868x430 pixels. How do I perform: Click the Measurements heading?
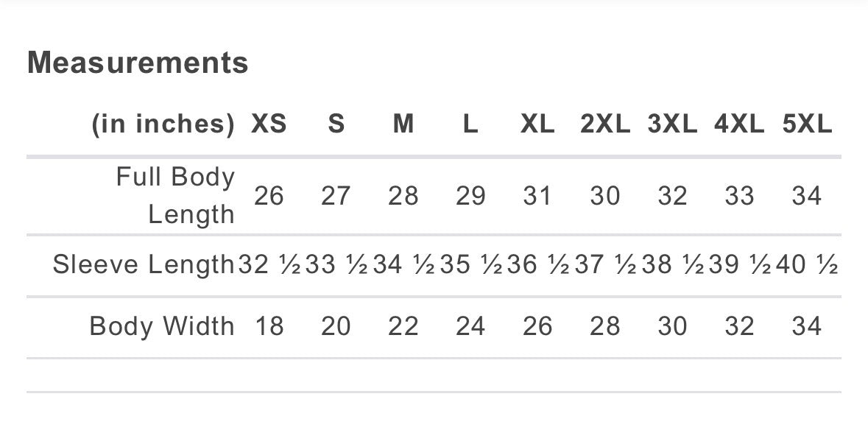click(138, 63)
